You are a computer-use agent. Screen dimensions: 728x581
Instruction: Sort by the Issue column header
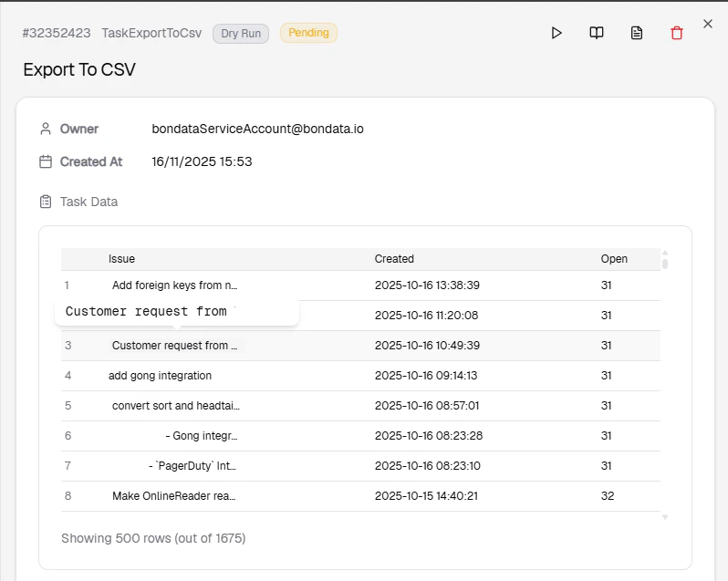(x=121, y=259)
